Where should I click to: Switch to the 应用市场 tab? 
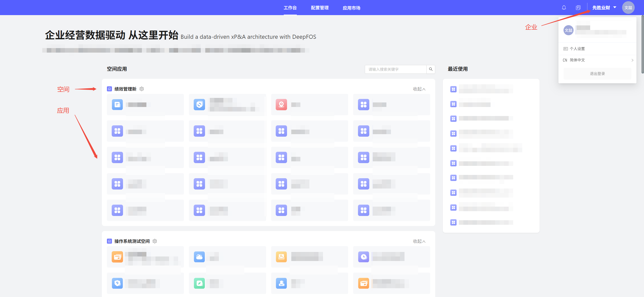351,8
